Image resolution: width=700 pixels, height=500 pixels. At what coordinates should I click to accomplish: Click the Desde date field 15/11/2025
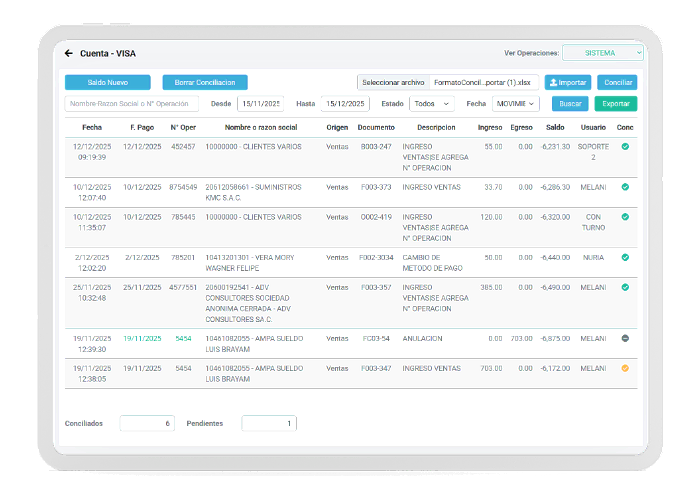click(x=261, y=104)
